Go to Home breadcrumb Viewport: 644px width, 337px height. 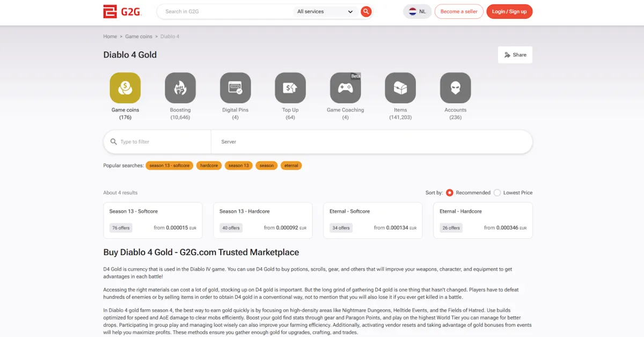(x=110, y=36)
